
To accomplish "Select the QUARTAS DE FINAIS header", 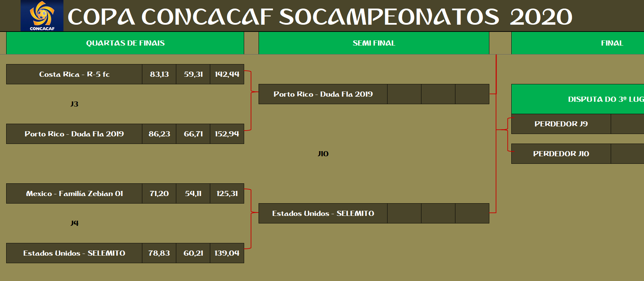I will point(125,43).
